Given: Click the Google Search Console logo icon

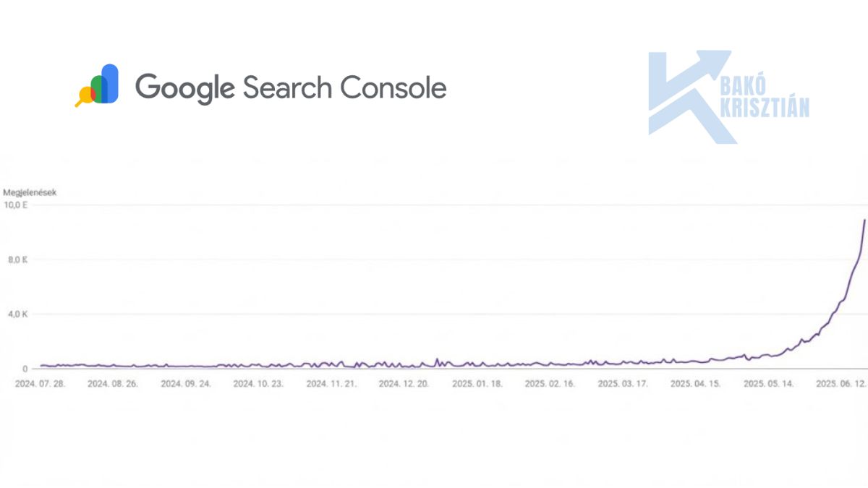Looking at the screenshot, I should click(98, 85).
